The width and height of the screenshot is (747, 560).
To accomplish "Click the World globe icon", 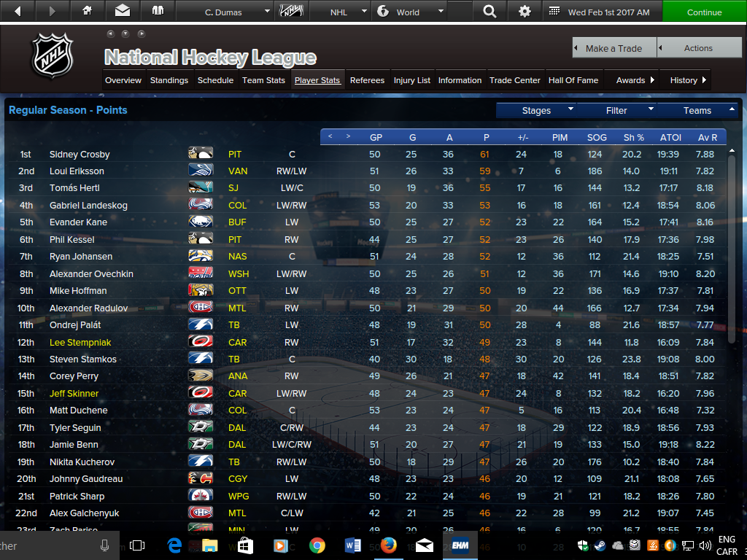I will (x=383, y=11).
